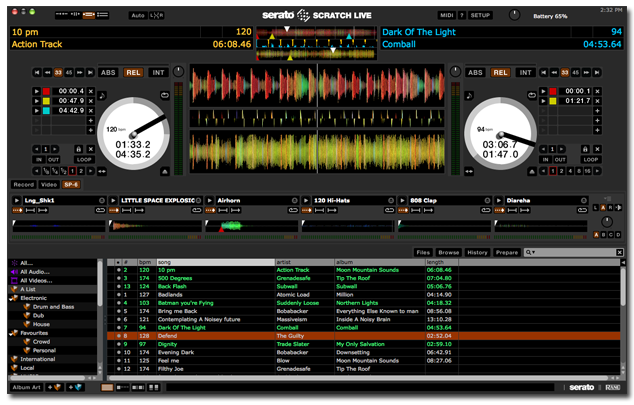634x405 pixels.
Task: Go to previous loop slot on right deck
Action: [x=543, y=149]
